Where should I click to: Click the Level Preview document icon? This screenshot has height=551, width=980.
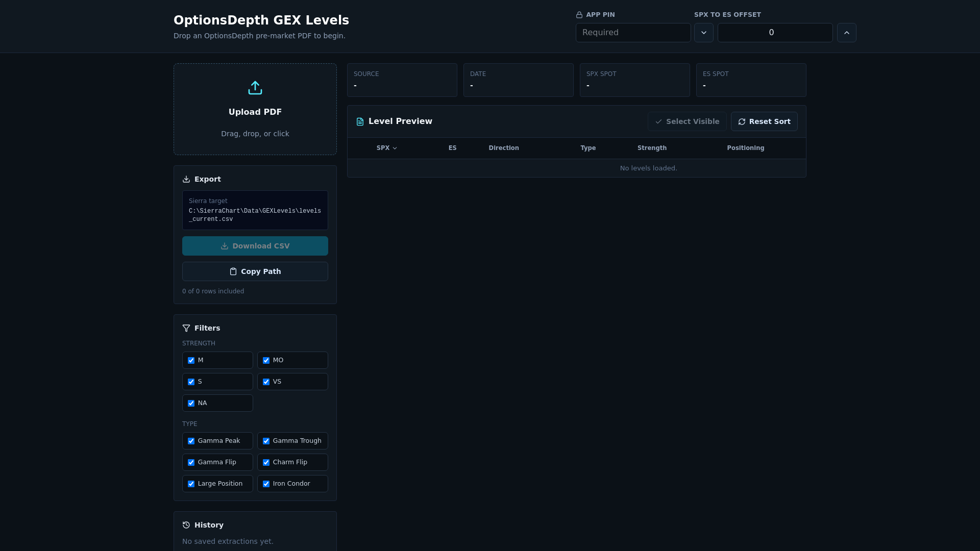click(360, 121)
